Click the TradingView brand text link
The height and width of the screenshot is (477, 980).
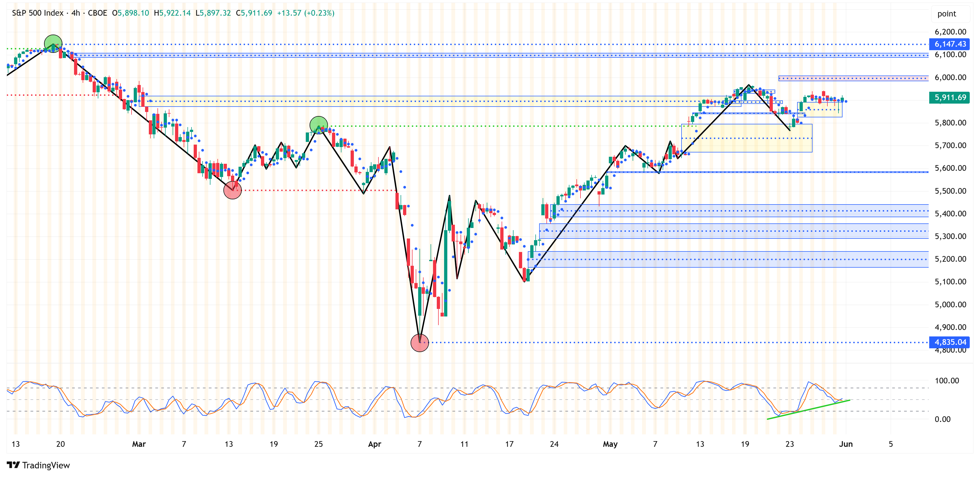pyautogui.click(x=46, y=465)
